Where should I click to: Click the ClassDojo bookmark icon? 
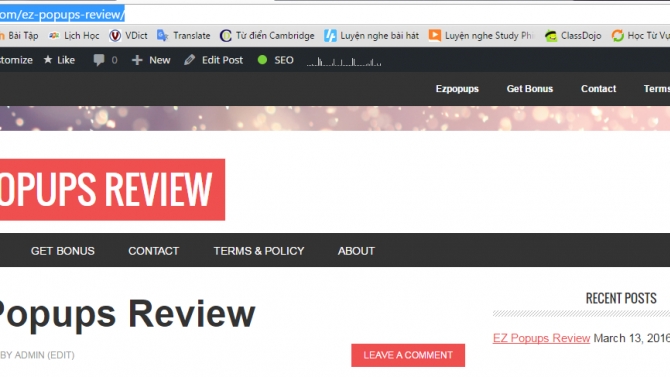551,35
